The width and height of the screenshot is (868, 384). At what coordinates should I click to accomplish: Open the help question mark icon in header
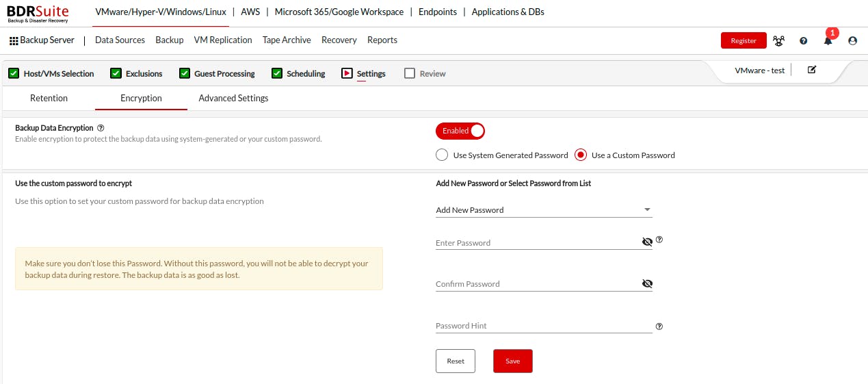[803, 41]
